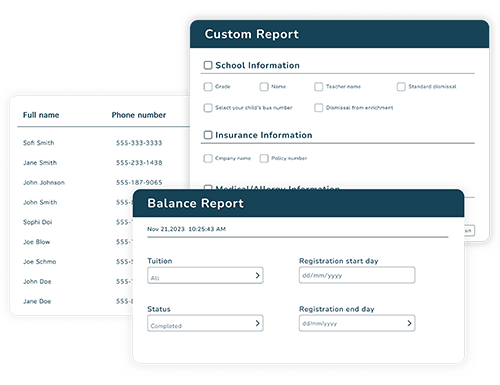
Task: Select the Jane Doe row name
Action: click(37, 301)
